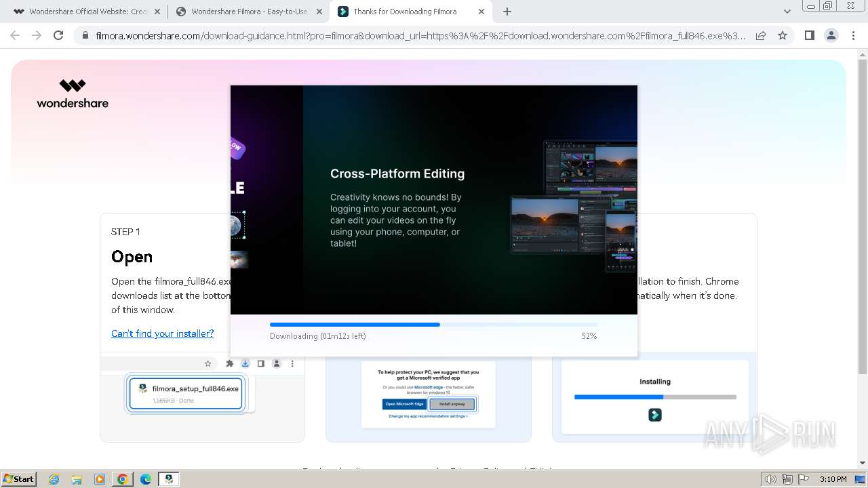Open Filmora installer taskbar item
868x488 pixels.
click(169, 479)
